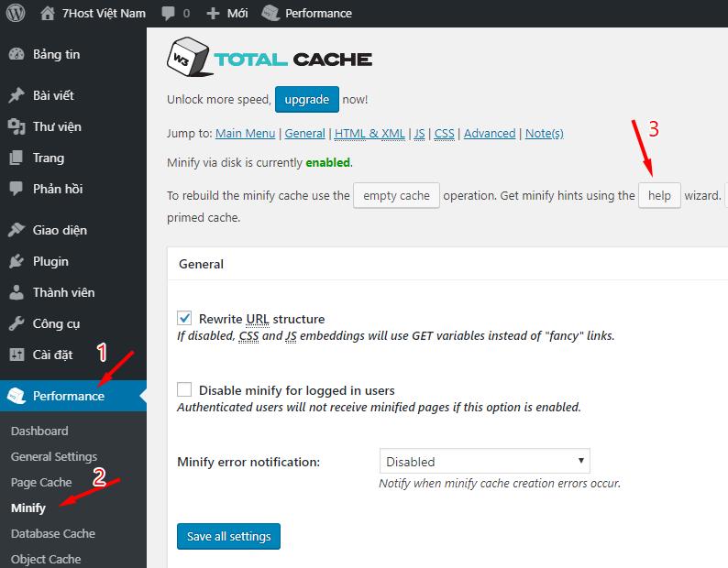The height and width of the screenshot is (568, 728).
Task: Click the Performance cube icon in sidebar
Action: click(x=17, y=396)
